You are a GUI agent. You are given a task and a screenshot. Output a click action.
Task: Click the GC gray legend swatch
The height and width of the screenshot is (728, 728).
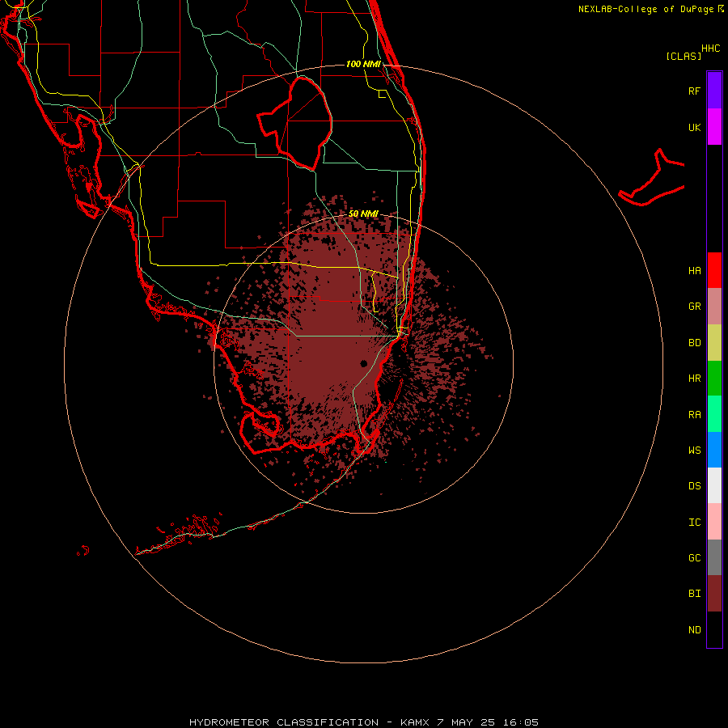coord(714,557)
